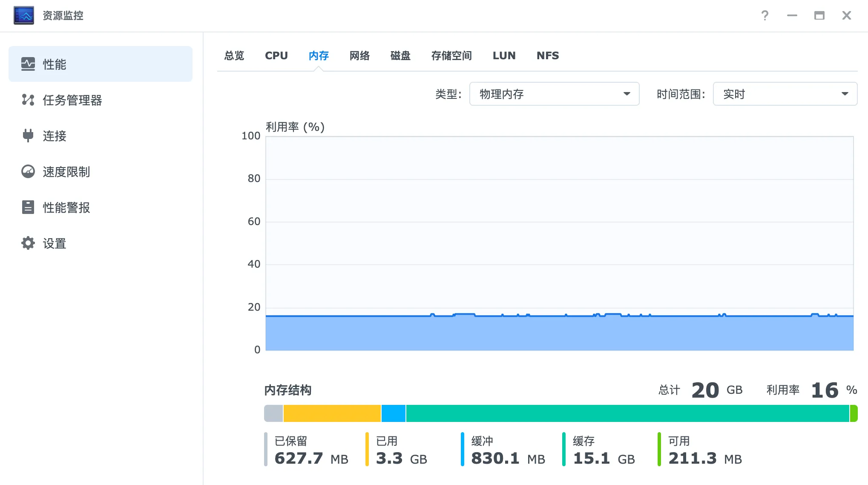The image size is (868, 485).
Task: Maximize the Resource Monitor window
Action: pos(819,16)
